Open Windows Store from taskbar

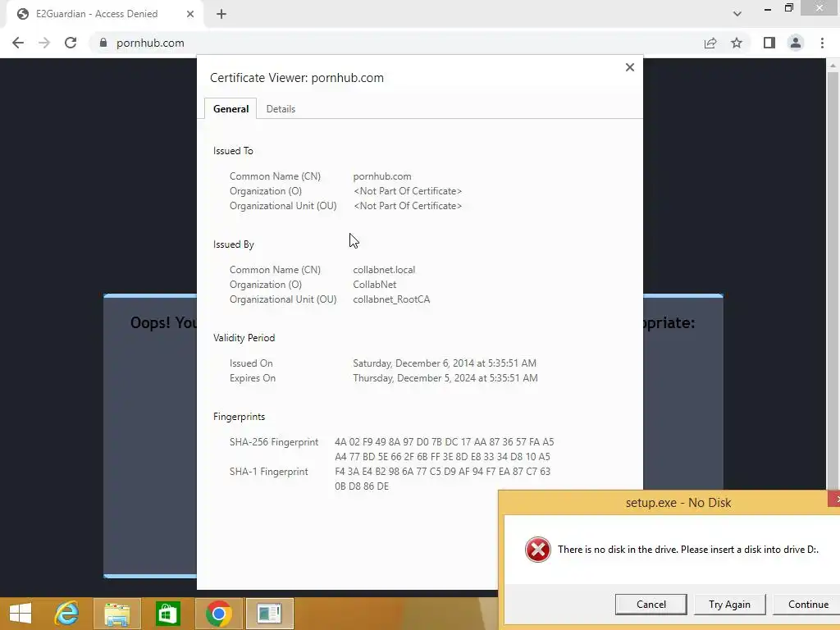[167, 614]
